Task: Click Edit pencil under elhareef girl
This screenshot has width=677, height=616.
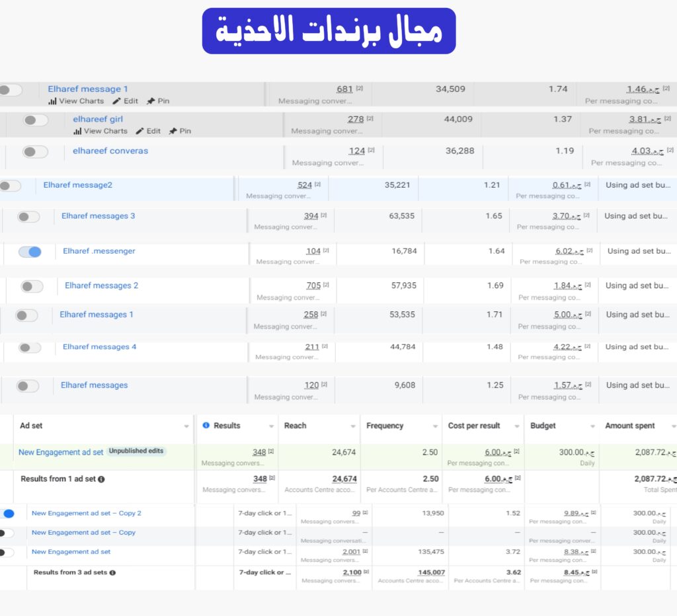Action: pos(139,131)
